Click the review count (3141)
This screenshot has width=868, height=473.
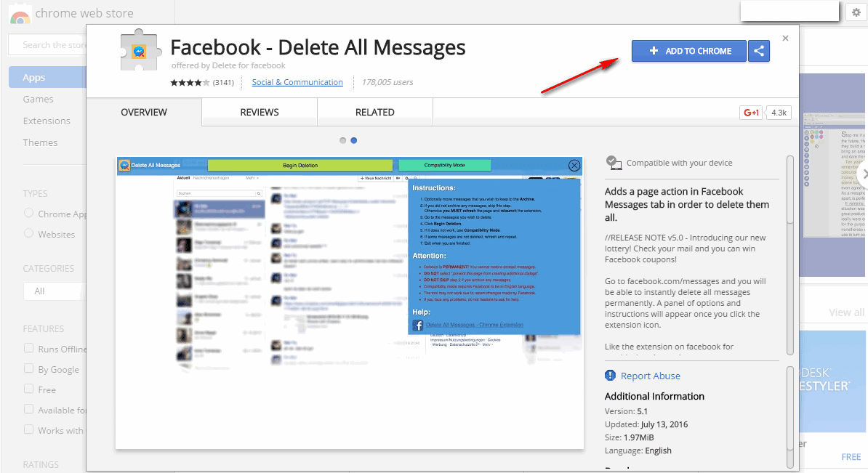224,82
